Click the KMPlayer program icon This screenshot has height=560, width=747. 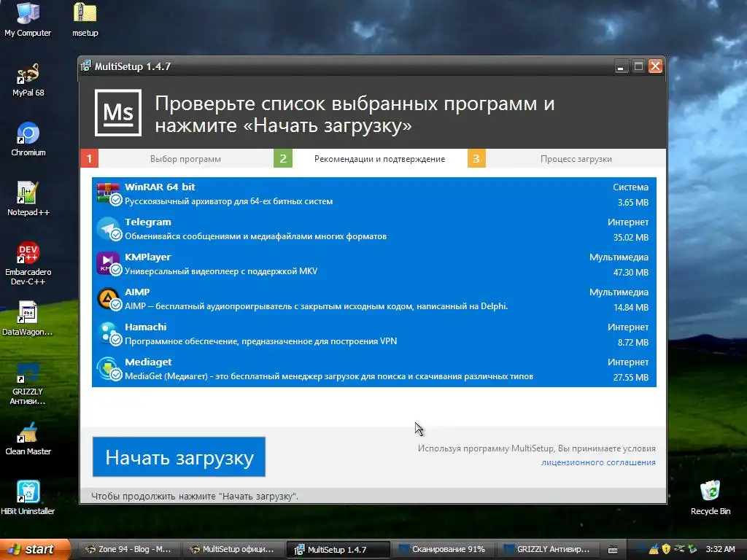tap(108, 263)
